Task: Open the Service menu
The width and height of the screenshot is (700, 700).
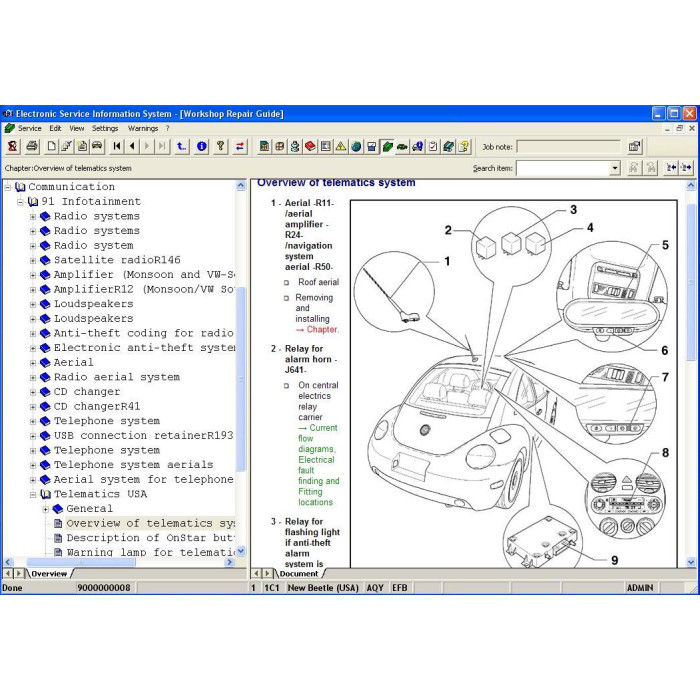Action: point(29,128)
